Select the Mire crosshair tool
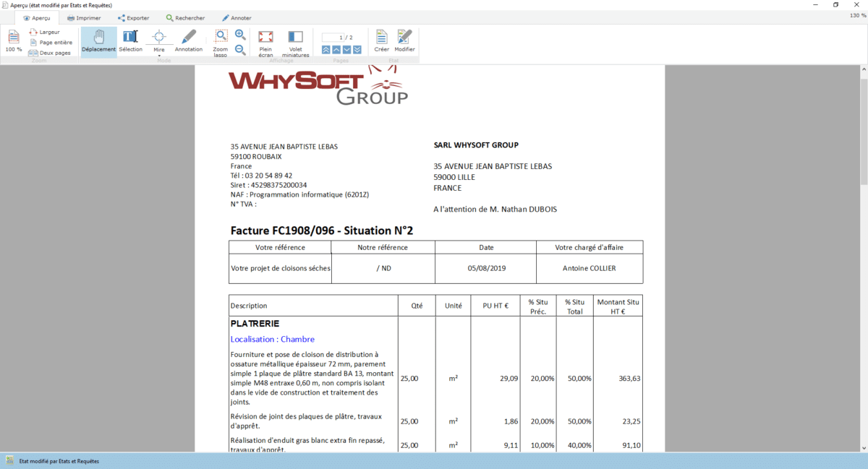The image size is (868, 469). point(159,39)
